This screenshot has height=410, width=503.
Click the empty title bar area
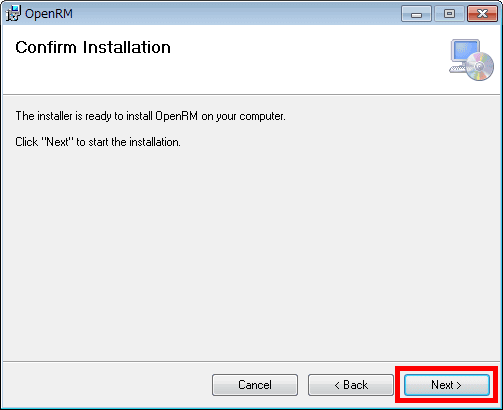click(x=233, y=14)
